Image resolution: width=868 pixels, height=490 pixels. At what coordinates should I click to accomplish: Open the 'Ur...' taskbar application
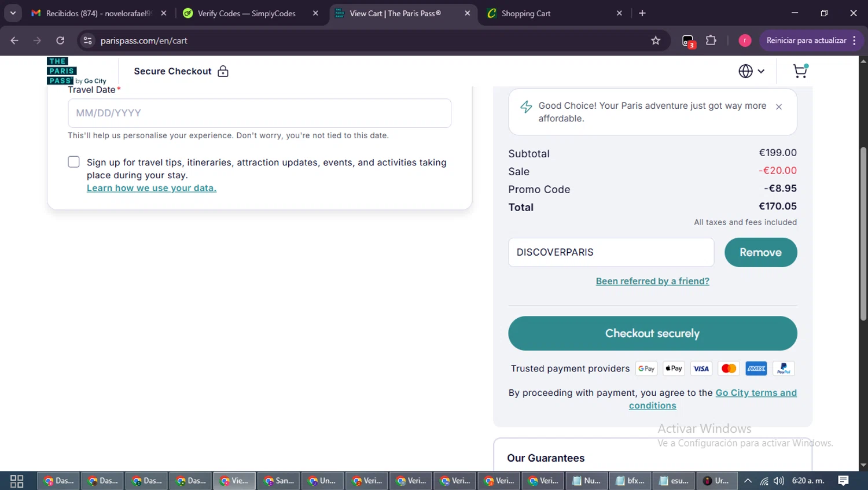(x=716, y=481)
